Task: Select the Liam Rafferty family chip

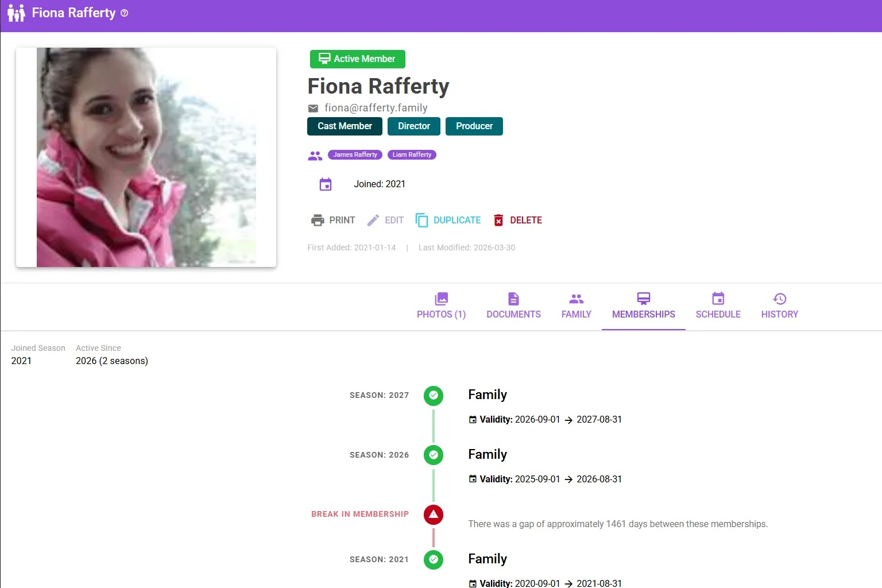Action: click(412, 154)
